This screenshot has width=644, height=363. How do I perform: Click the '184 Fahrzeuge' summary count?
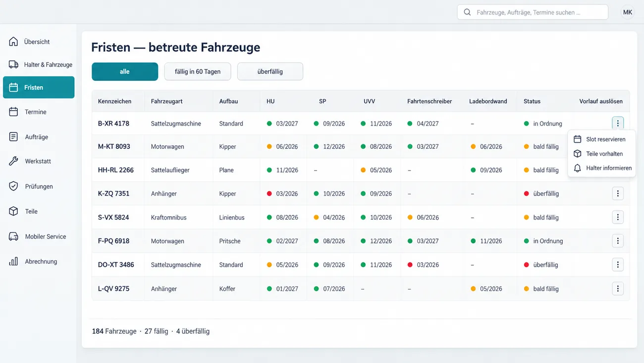tap(114, 331)
